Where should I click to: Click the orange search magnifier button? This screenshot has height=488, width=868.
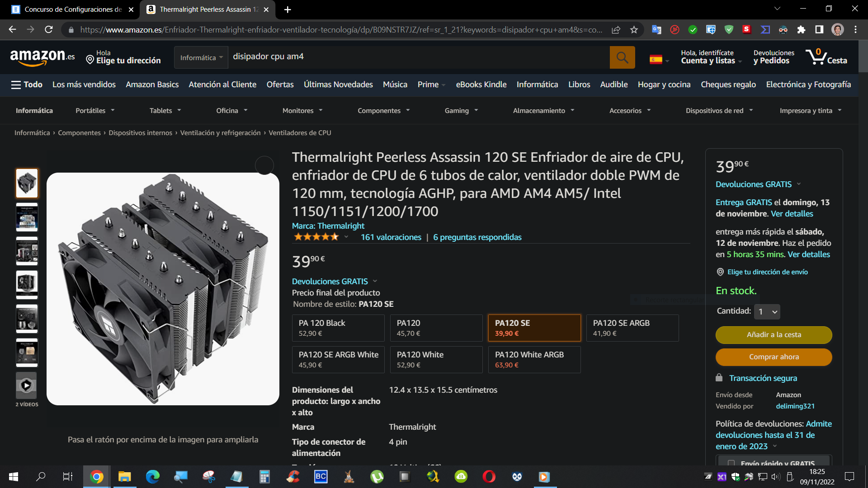tap(622, 57)
